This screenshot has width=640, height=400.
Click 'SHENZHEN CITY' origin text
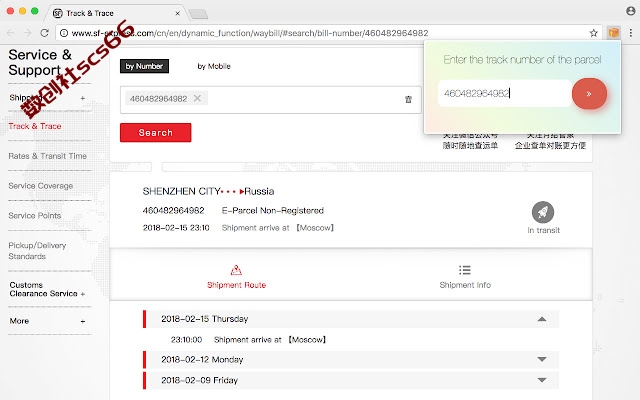click(181, 191)
